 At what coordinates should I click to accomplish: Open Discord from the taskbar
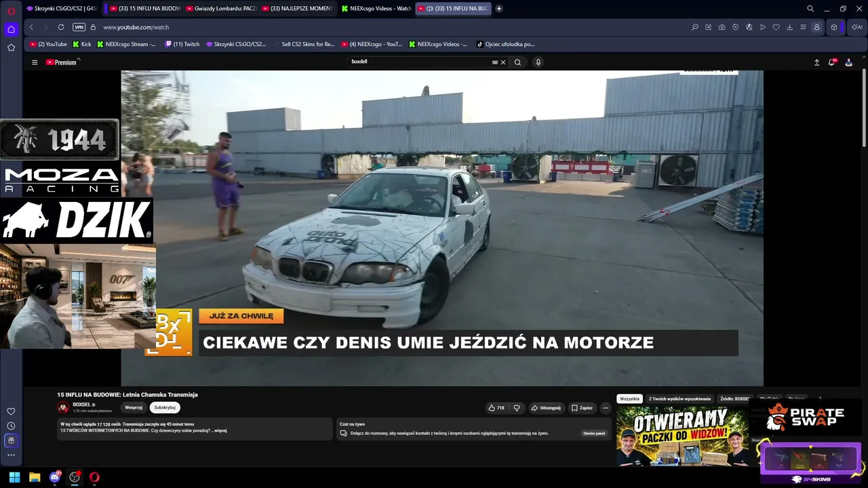click(x=55, y=477)
